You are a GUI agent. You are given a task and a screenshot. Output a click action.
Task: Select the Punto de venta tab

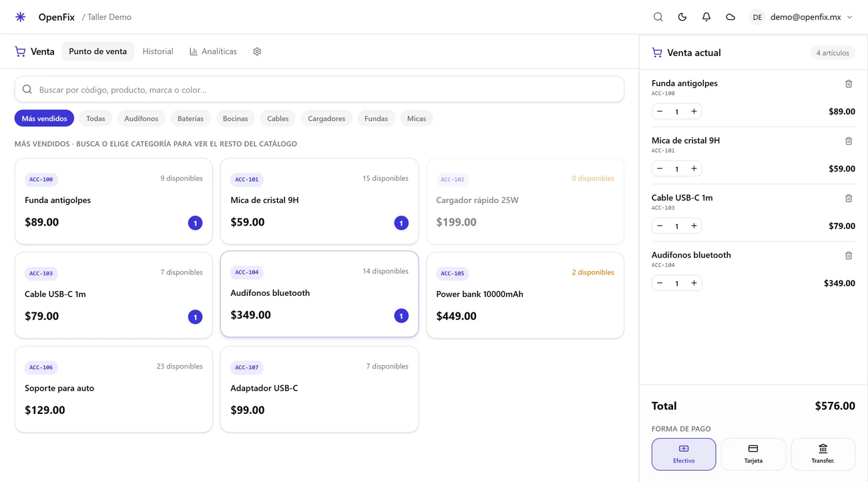[97, 51]
